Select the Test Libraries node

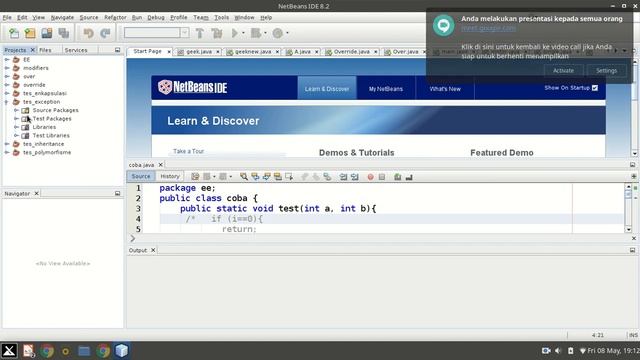51,136
